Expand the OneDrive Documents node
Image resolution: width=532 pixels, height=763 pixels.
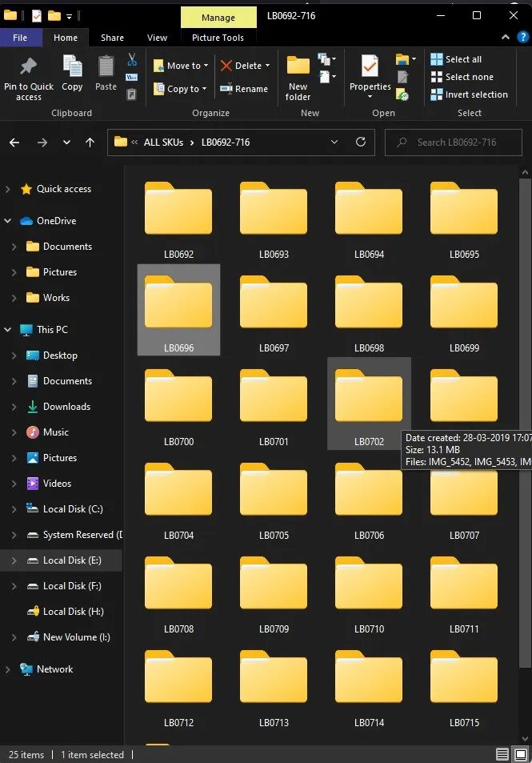click(x=14, y=247)
